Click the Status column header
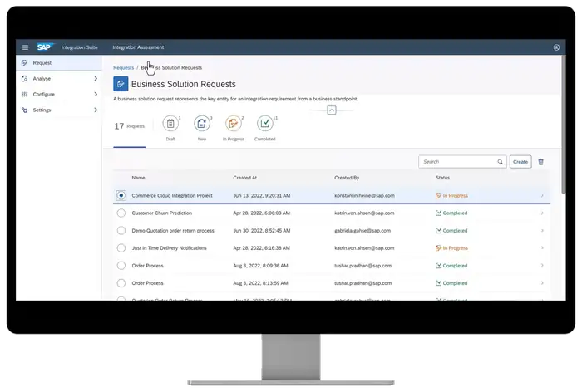 point(442,178)
